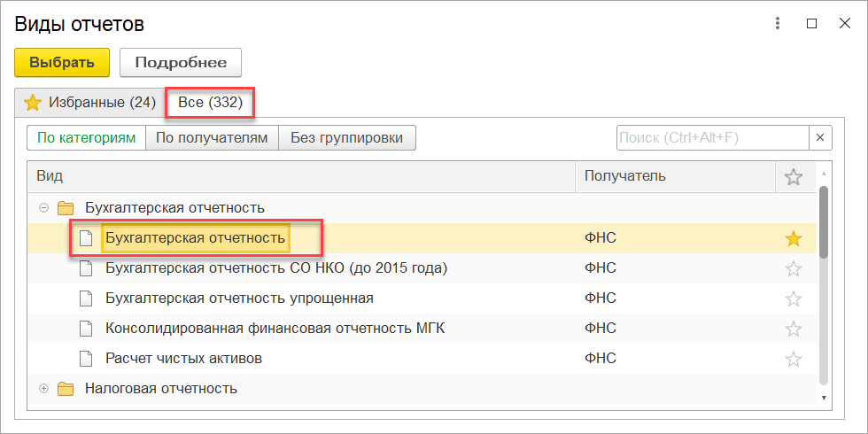Expand the Налоговая отчетность folder group
The image size is (868, 434).
pos(43,389)
